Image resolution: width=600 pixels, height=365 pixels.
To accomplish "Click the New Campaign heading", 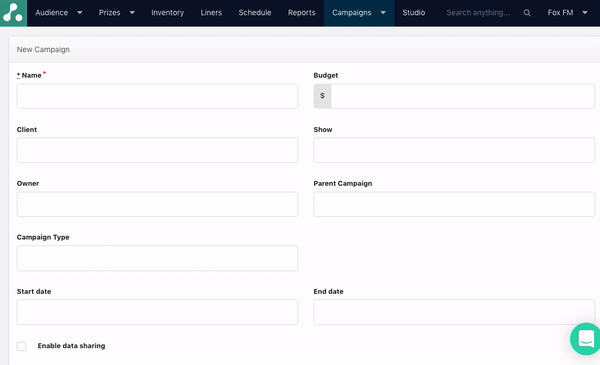I will click(x=43, y=49).
